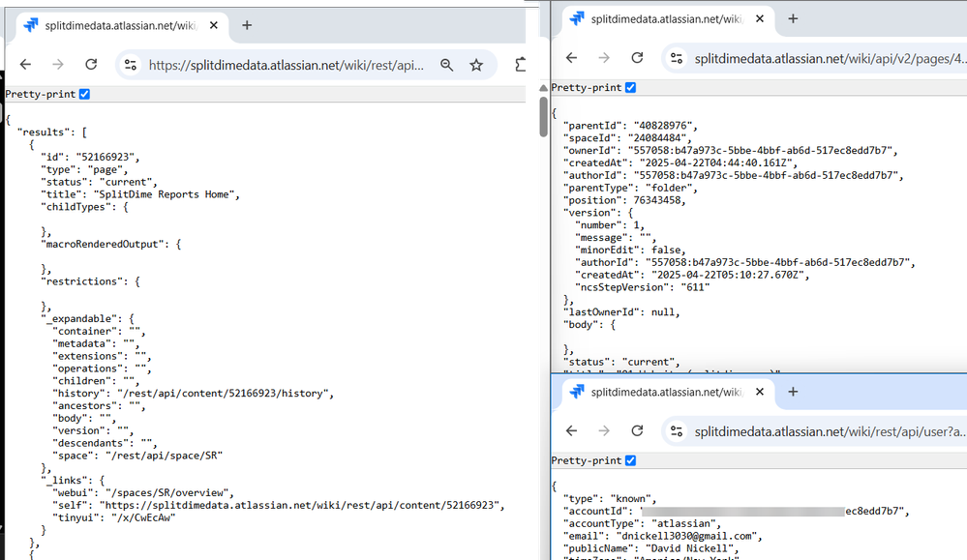This screenshot has width=967, height=560.
Task: Click the back arrow in the bottom-right window
Action: pos(571,430)
